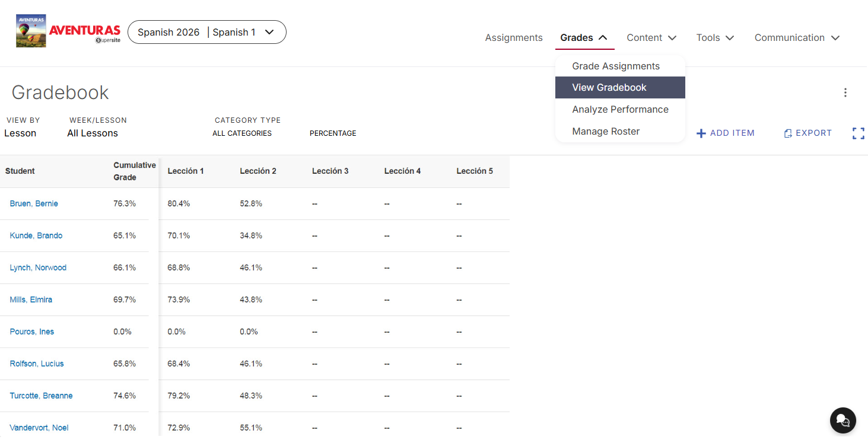The height and width of the screenshot is (440, 868).
Task: Collapse the Grades menu
Action: point(584,37)
